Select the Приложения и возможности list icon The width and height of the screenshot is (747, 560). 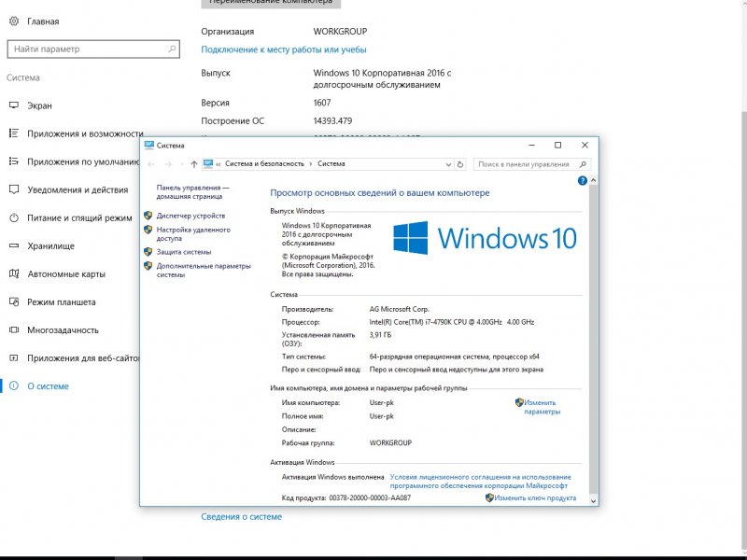click(x=14, y=133)
